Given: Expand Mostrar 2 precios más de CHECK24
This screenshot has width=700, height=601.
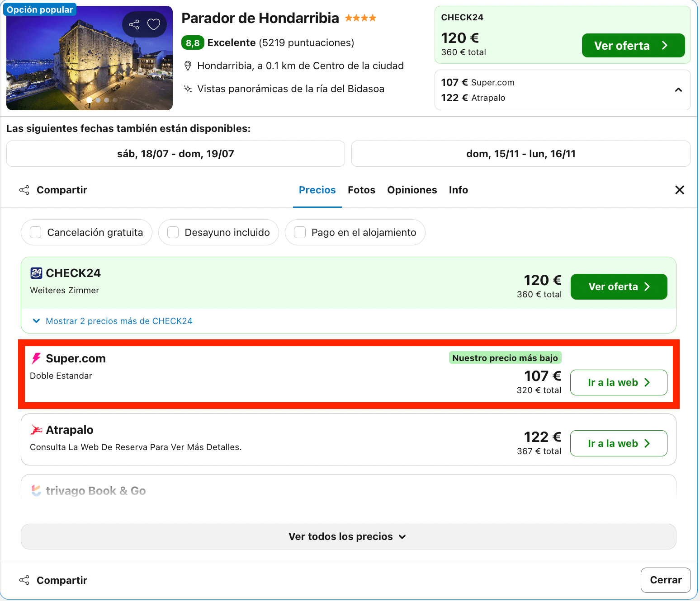Looking at the screenshot, I should coord(114,321).
